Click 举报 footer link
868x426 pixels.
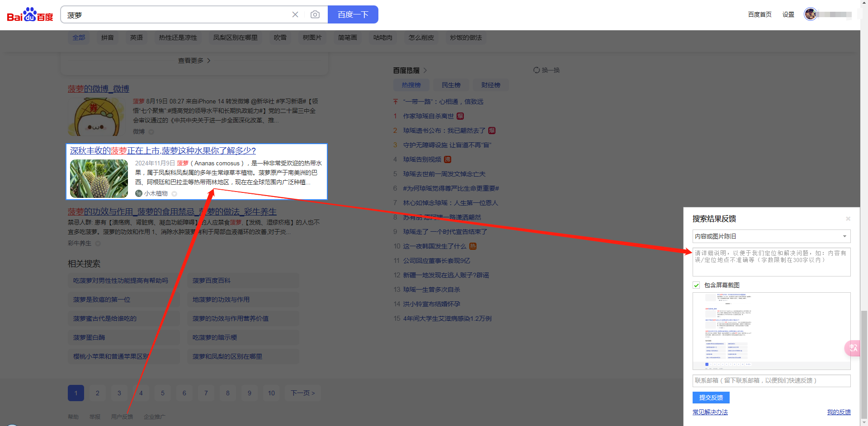pyautogui.click(x=95, y=417)
